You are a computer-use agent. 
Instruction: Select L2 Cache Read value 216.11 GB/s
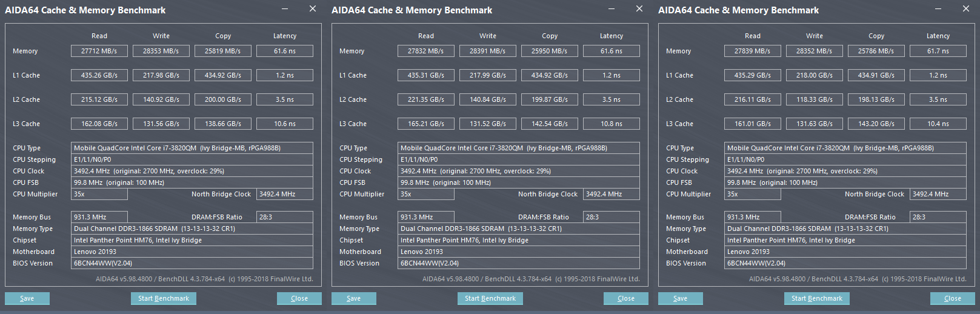coord(753,99)
